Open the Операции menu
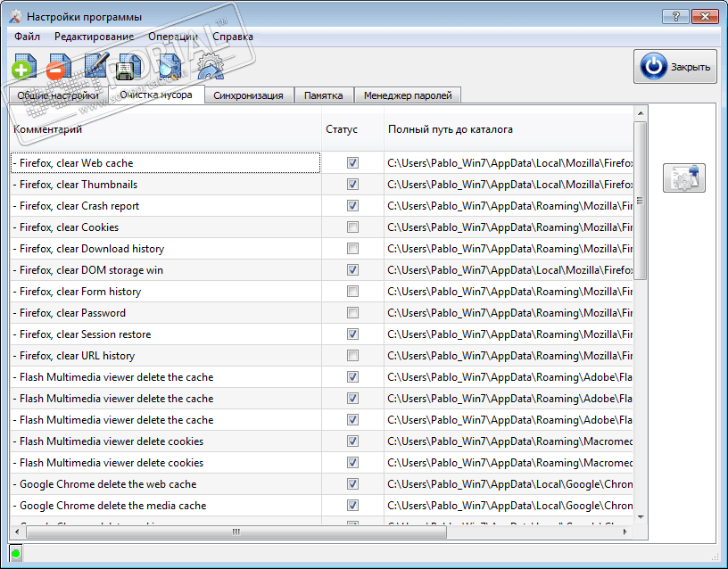Screen dimensions: 728x569 (173, 37)
